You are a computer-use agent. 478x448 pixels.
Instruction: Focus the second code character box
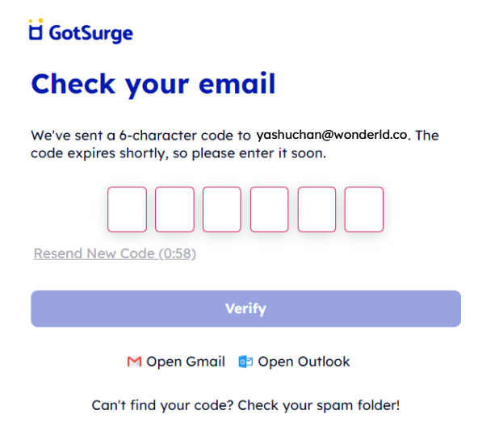tap(174, 209)
